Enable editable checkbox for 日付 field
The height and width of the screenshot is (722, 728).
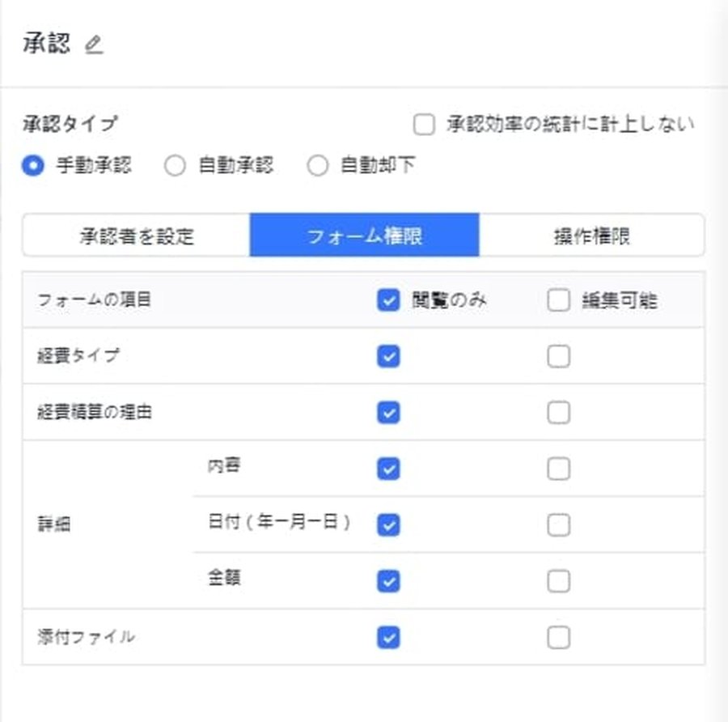(558, 525)
